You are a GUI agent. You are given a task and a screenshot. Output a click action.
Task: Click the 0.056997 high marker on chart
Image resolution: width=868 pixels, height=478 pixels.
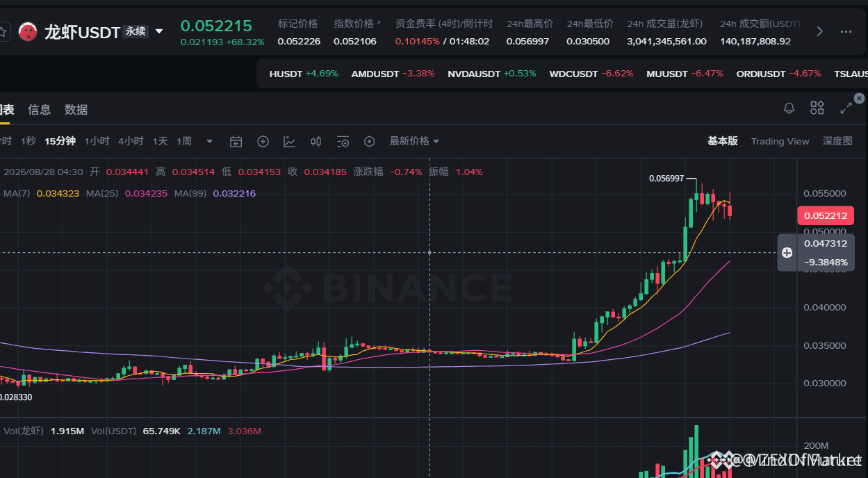[666, 179]
